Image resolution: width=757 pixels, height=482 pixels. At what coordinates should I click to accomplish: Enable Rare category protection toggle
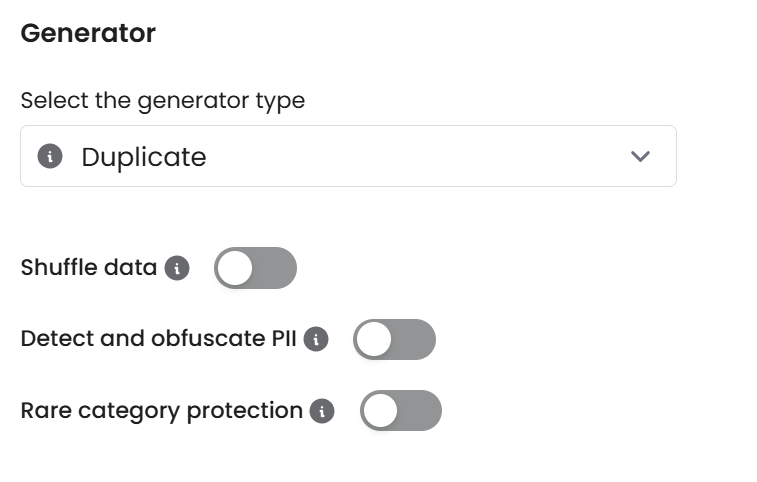coord(400,411)
